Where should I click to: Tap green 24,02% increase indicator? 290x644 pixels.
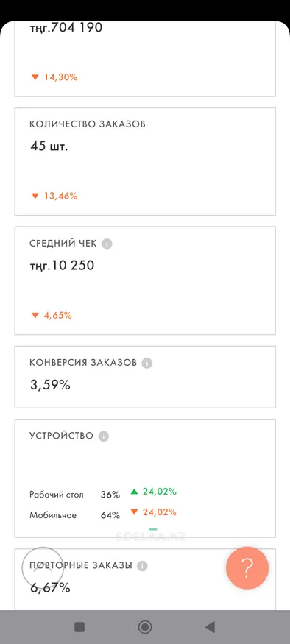point(154,491)
